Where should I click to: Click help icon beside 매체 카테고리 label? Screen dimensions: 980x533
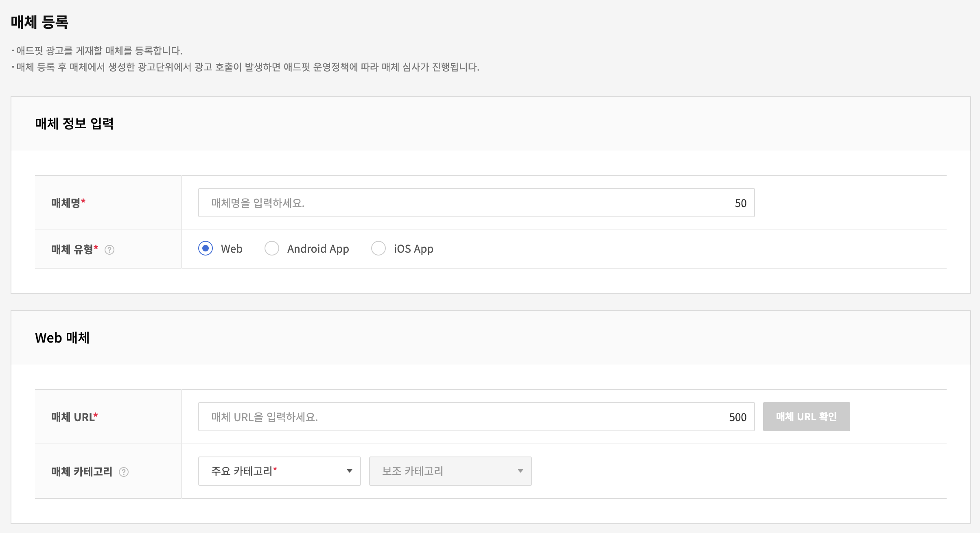tap(124, 472)
